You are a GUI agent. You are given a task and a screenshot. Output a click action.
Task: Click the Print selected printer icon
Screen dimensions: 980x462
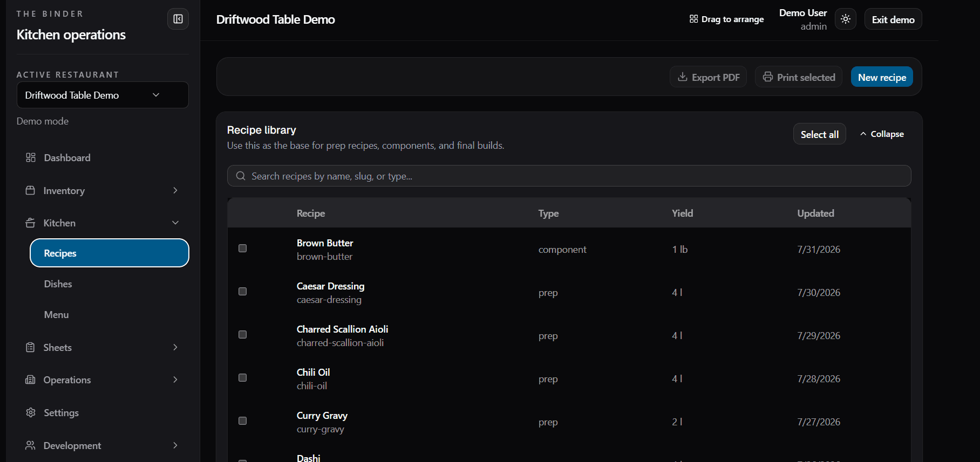click(x=768, y=77)
